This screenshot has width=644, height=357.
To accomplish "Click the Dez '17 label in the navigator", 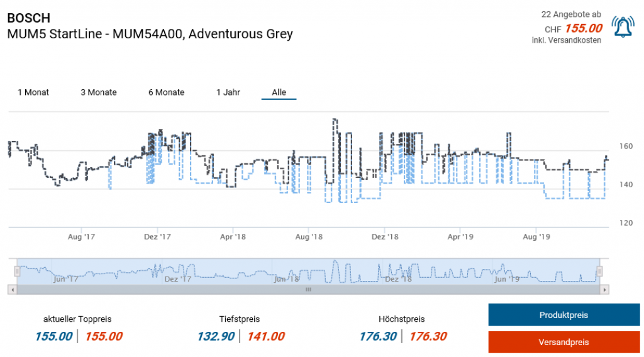I will 177,278.
